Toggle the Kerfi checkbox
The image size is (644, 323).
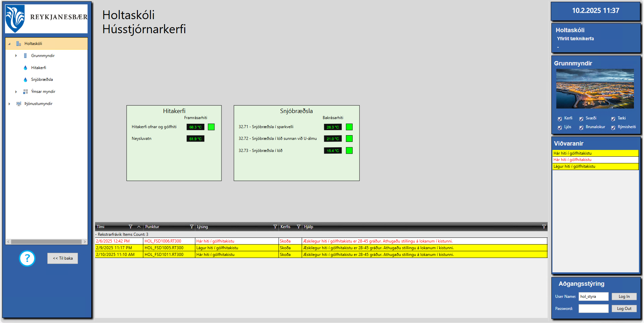560,119
